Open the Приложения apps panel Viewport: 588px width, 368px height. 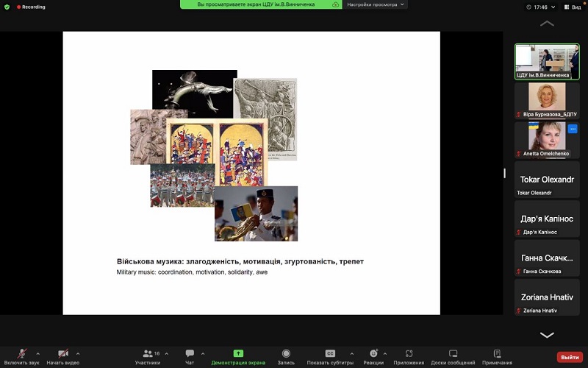click(x=409, y=357)
